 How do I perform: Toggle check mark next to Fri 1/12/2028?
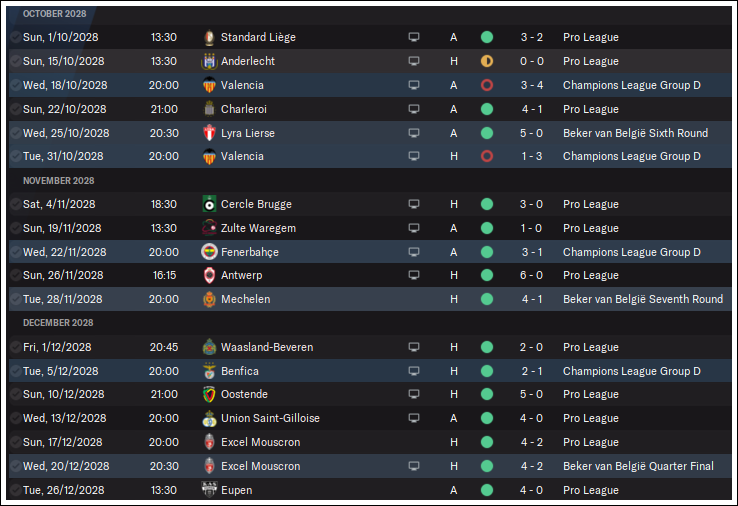tap(15, 347)
